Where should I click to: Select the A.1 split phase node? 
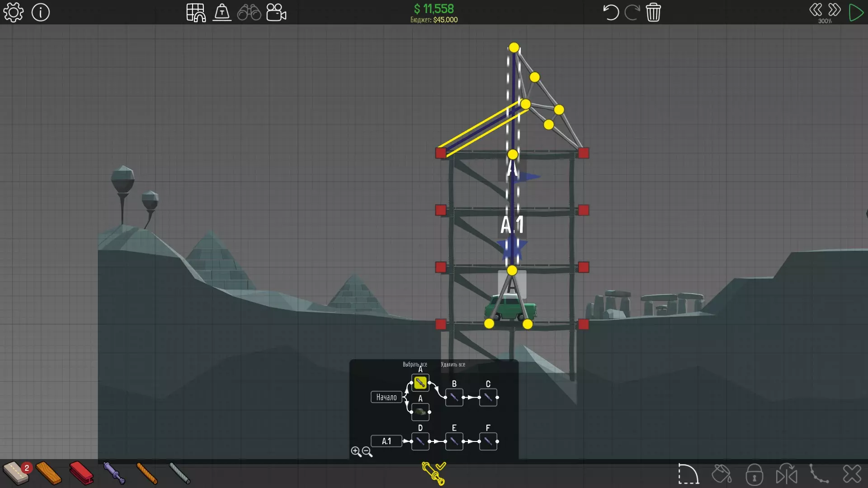386,441
